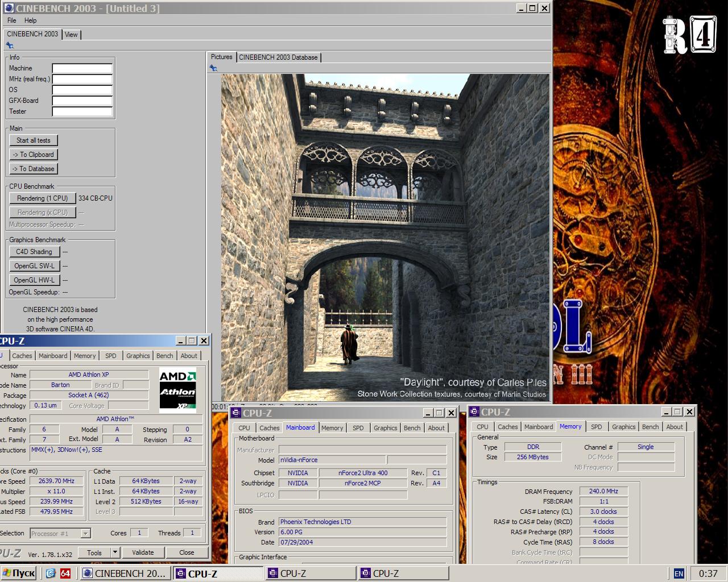
Task: Click the 3.0 clocks CAS# Latency value
Action: tap(603, 512)
